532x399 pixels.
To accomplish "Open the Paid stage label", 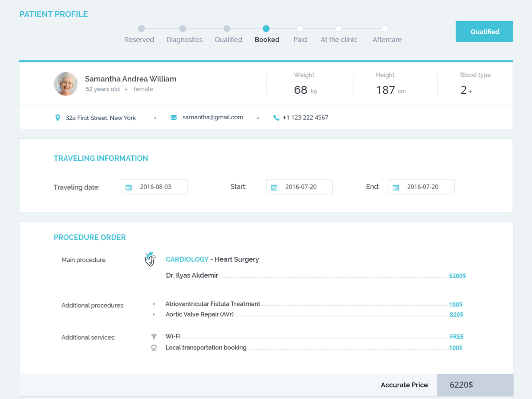I will point(300,40).
